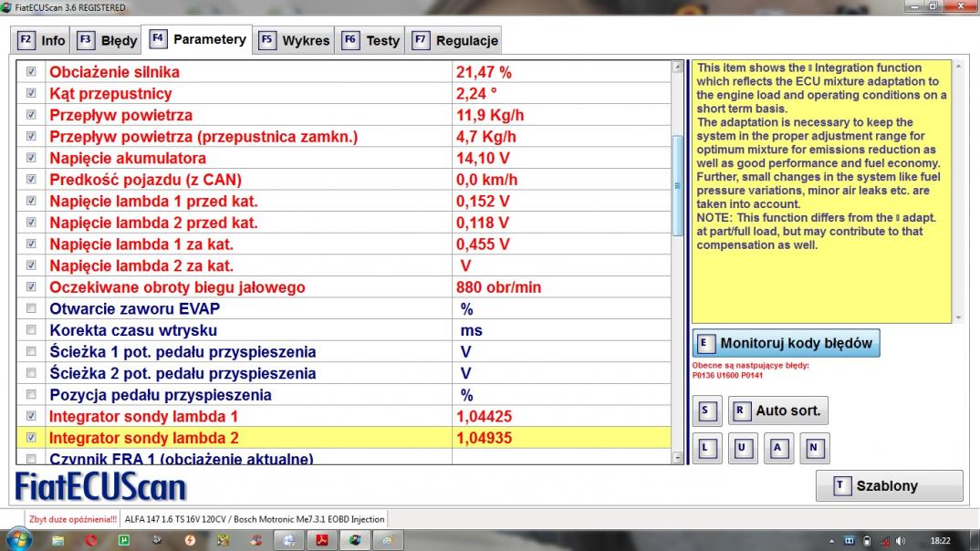Enable the Otwarcie zaworu EVAP checkbox
This screenshot has height=551, width=980.
pos(31,309)
